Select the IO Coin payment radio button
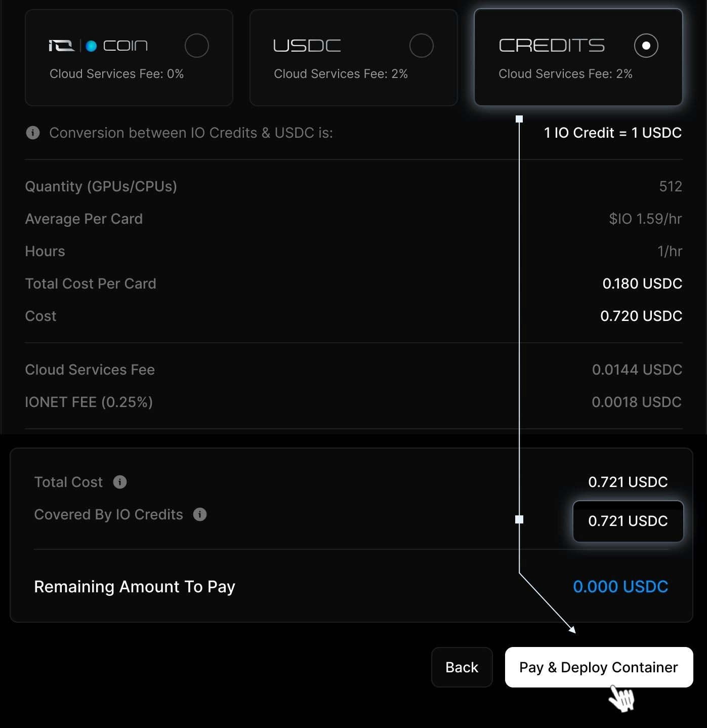Image resolution: width=707 pixels, height=728 pixels. click(x=197, y=46)
